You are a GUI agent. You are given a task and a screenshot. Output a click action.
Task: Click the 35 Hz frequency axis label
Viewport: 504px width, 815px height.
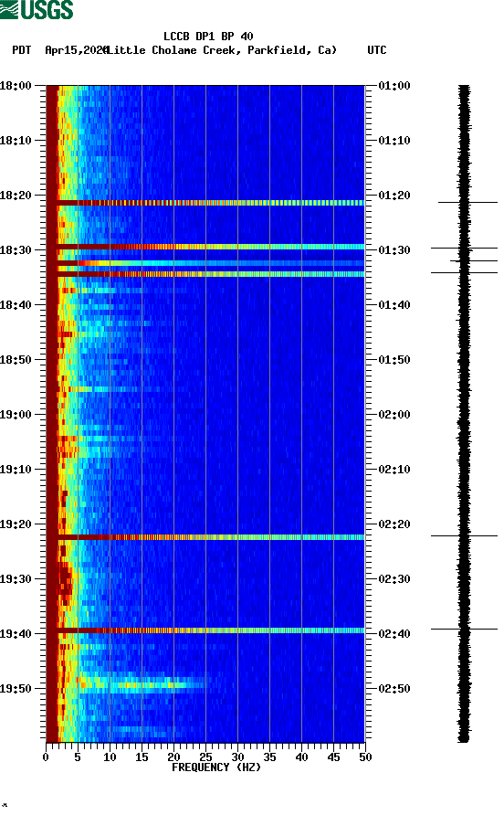click(269, 757)
